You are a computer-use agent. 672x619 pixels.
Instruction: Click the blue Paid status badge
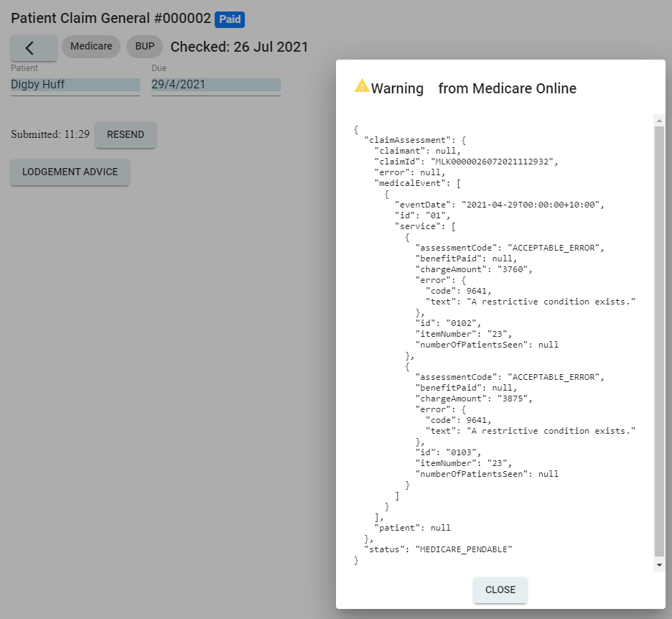click(x=230, y=19)
